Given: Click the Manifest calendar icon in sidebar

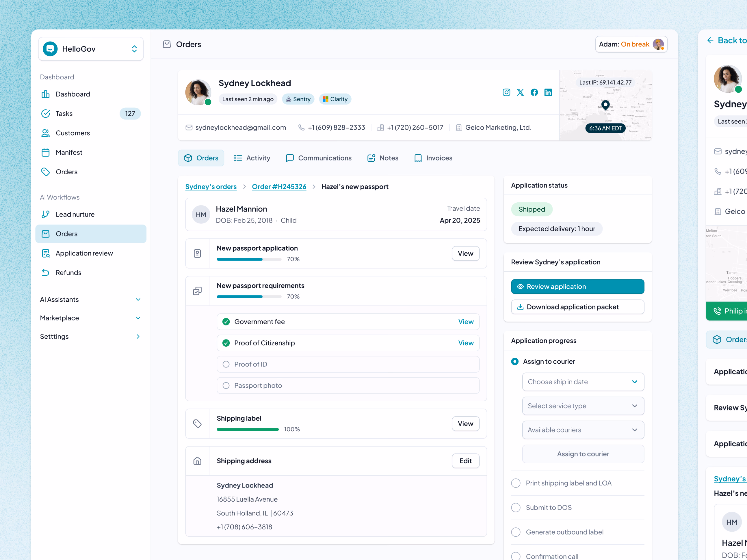Looking at the screenshot, I should 46,153.
